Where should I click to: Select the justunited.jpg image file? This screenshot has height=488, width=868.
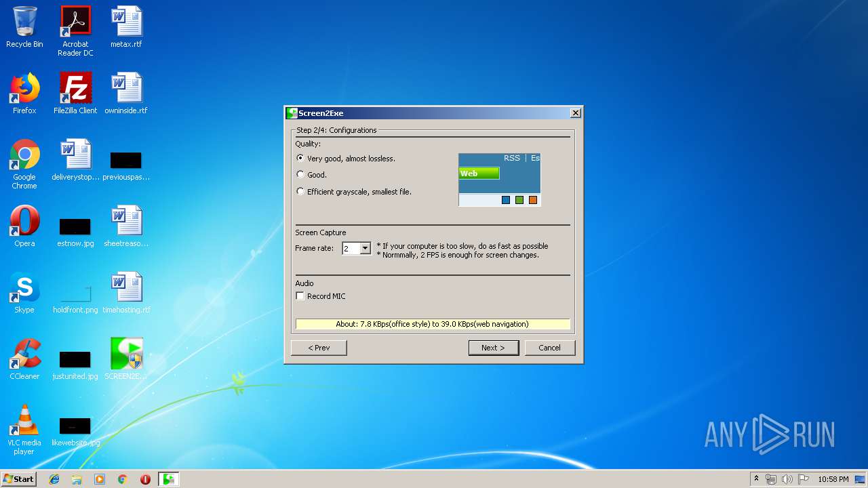click(75, 364)
